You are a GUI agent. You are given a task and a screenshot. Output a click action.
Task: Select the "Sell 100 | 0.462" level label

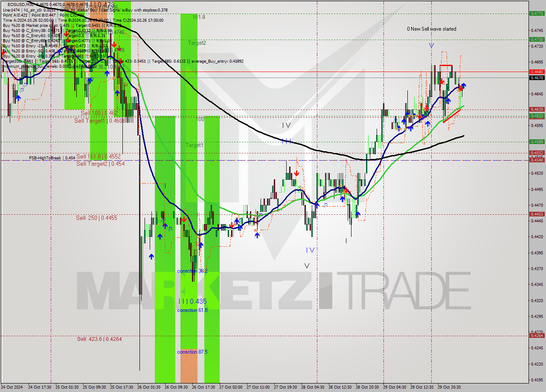pyautogui.click(x=99, y=113)
